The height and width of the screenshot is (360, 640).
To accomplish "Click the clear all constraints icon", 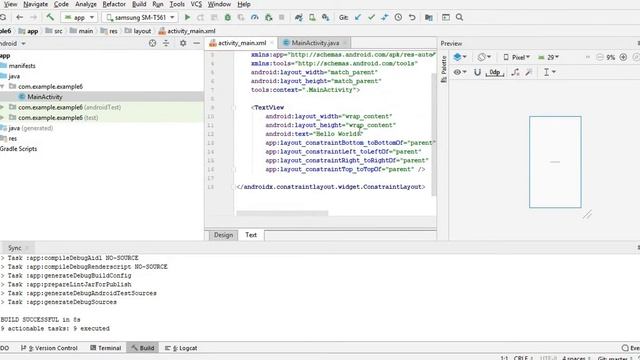I will tap(516, 72).
